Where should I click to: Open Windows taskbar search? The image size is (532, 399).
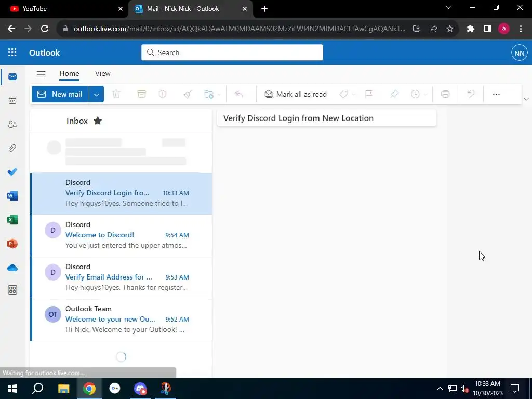pos(37,389)
